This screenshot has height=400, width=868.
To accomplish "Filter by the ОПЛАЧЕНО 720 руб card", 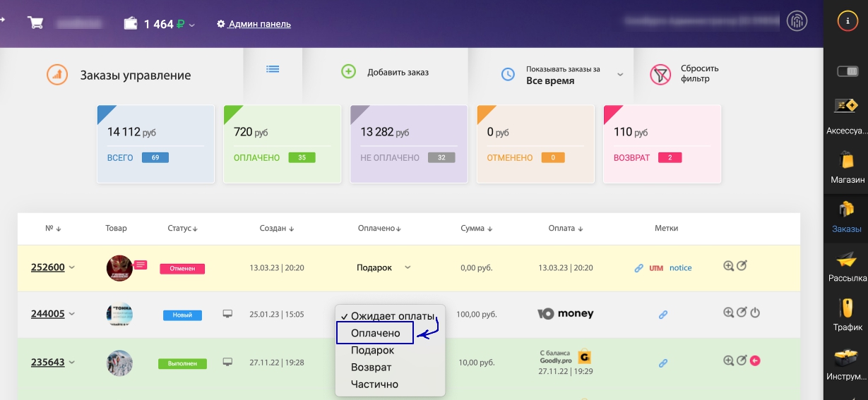I will (282, 144).
